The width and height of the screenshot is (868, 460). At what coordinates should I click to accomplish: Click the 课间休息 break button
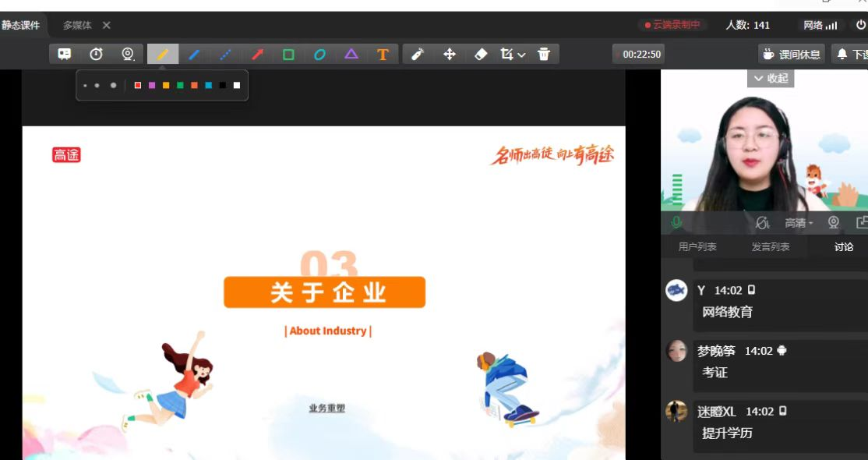pyautogui.click(x=792, y=55)
